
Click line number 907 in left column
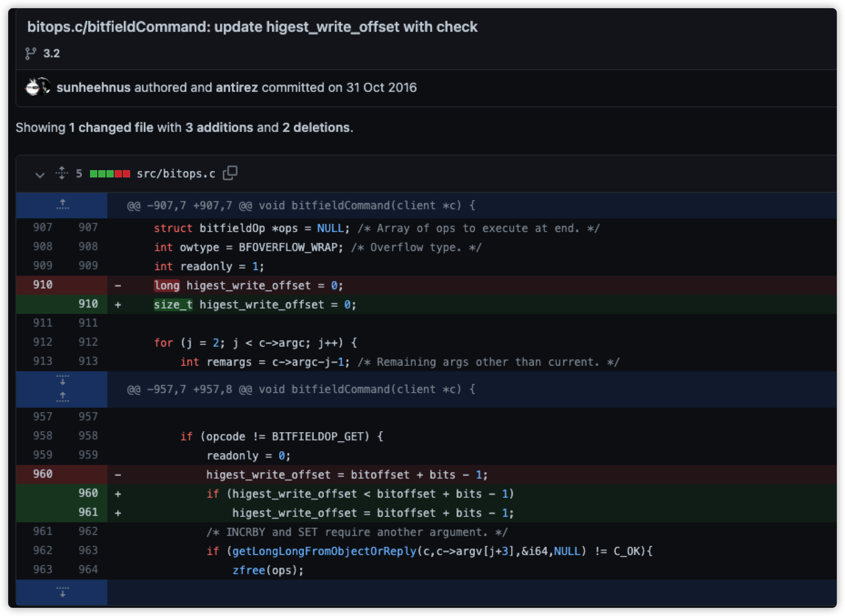point(42,227)
